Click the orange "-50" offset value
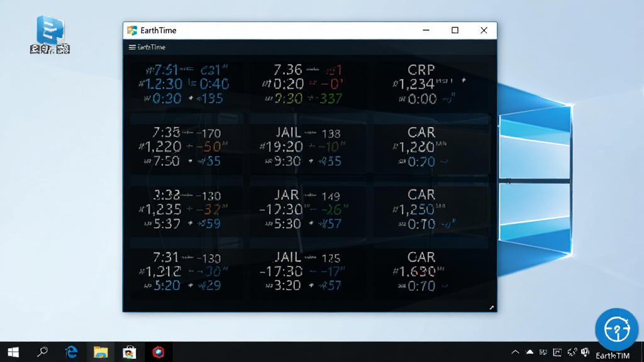Image resolution: width=644 pixels, height=362 pixels. pyautogui.click(x=209, y=146)
